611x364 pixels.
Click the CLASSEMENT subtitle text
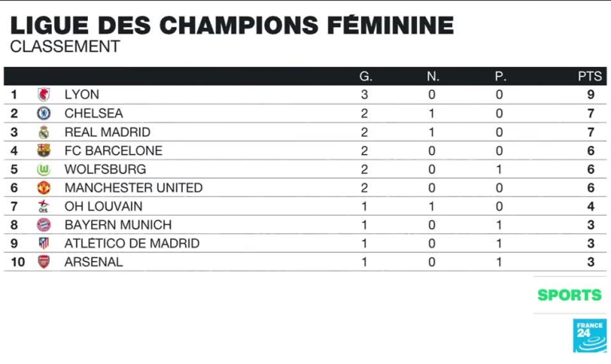(x=65, y=47)
